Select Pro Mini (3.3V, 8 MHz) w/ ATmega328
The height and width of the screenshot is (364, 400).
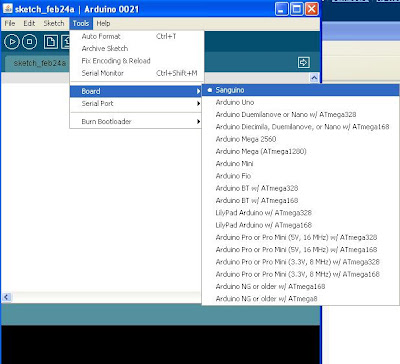(301, 262)
